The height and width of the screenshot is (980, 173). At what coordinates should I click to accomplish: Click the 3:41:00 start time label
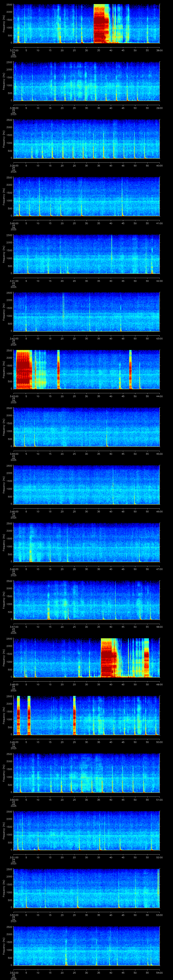(14, 281)
